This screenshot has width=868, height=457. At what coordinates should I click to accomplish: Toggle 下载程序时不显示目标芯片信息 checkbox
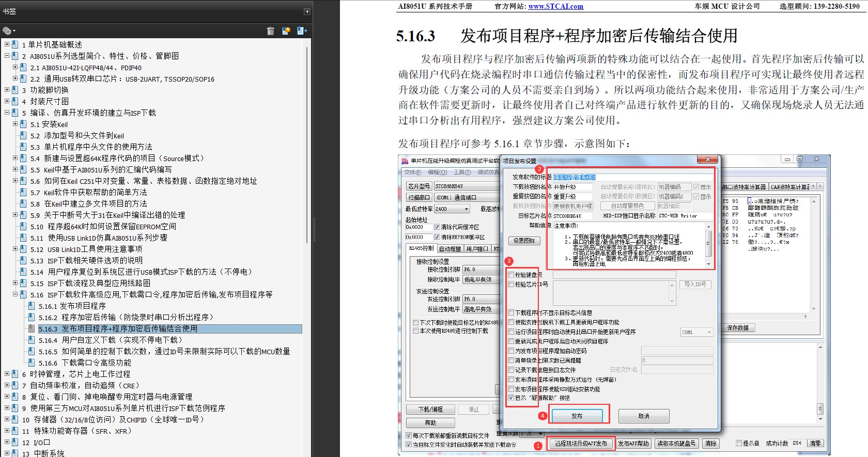click(511, 312)
